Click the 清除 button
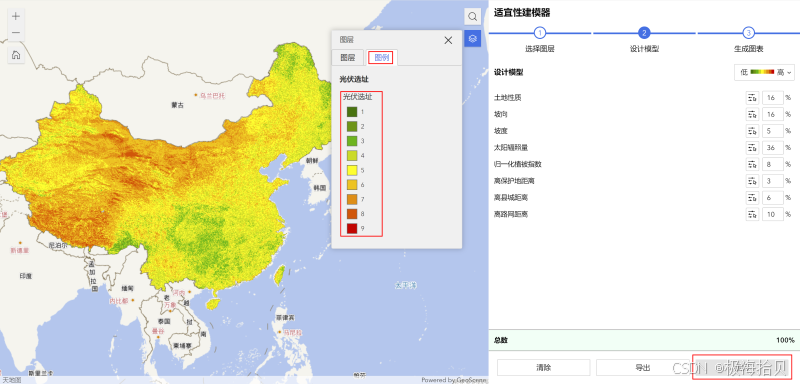This screenshot has width=800, height=384. [543, 368]
